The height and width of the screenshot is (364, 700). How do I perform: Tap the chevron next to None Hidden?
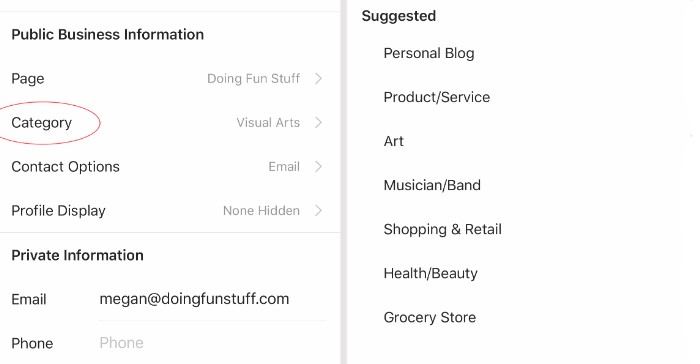[x=318, y=210]
